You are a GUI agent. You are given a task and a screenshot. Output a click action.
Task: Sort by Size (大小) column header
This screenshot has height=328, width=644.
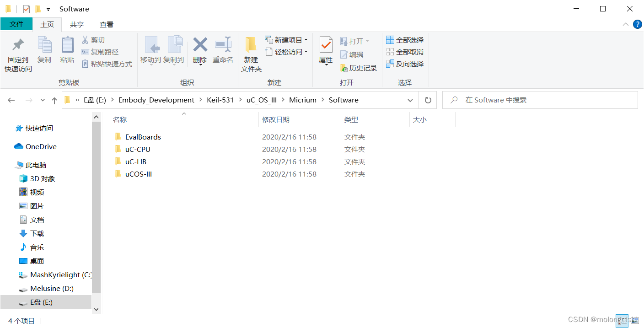(420, 119)
